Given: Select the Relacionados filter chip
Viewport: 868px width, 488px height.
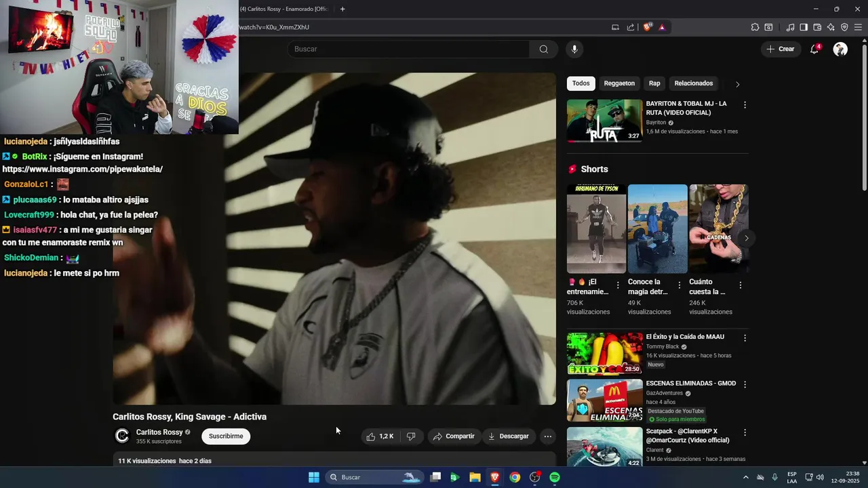Looking at the screenshot, I should click(694, 83).
